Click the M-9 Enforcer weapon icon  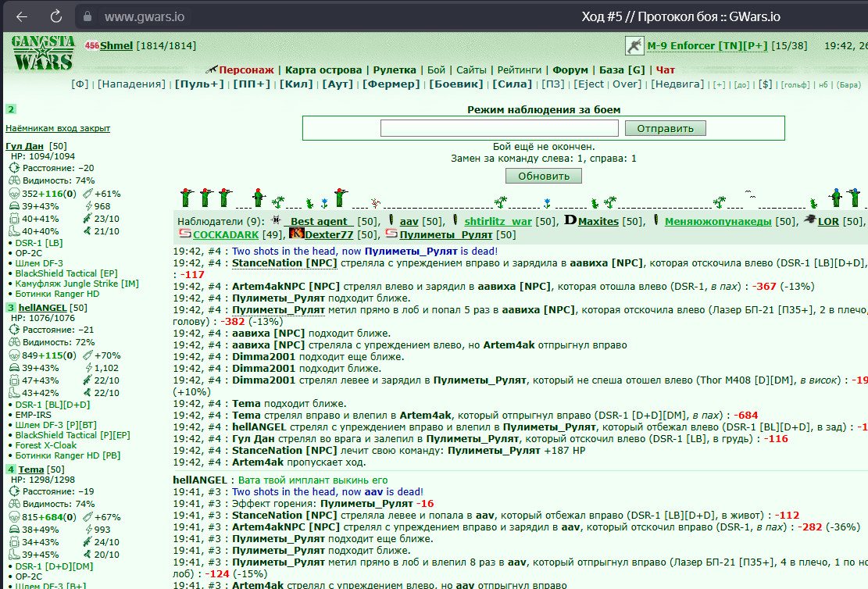click(x=634, y=45)
